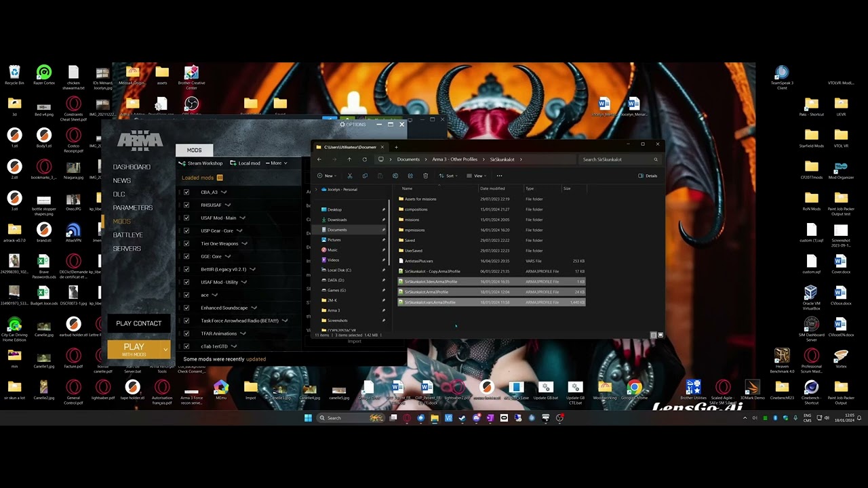Viewport: 868px width, 488px height.
Task: Open the PLAY button dropdown arrow
Action: pos(165,350)
